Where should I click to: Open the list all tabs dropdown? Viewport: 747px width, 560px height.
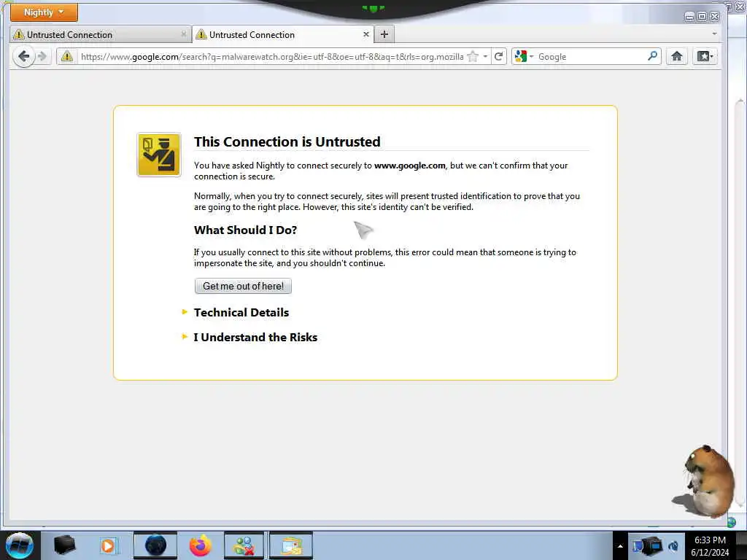coord(714,34)
